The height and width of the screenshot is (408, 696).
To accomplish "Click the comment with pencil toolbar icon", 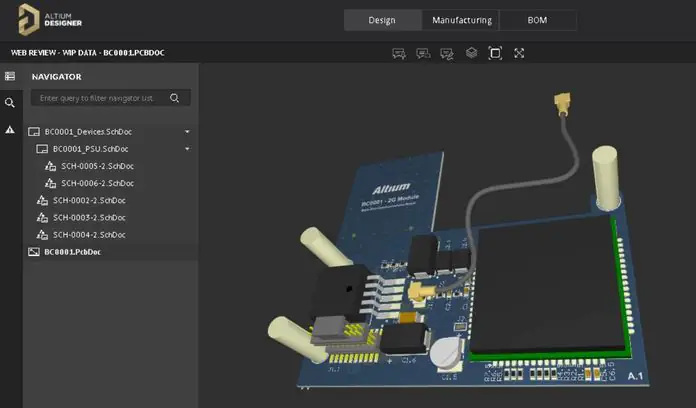I will point(447,54).
